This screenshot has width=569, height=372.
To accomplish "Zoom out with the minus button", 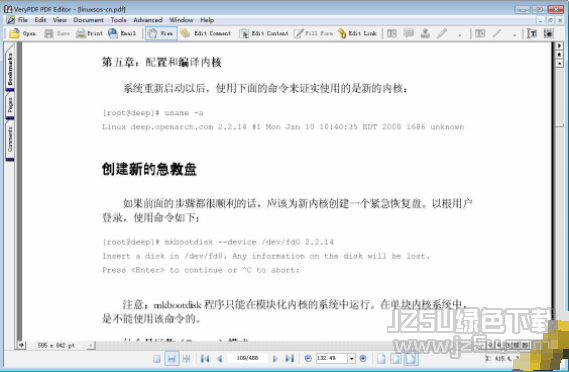I will click(x=308, y=359).
